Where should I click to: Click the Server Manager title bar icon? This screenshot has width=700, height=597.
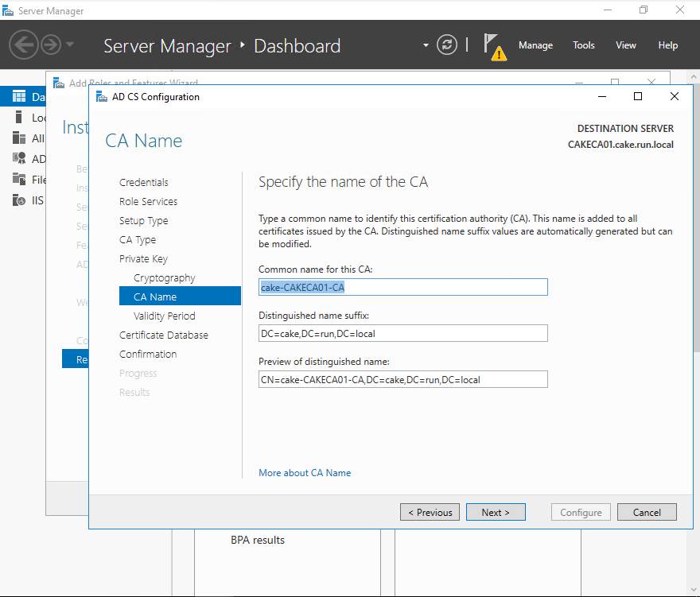tap(8, 10)
